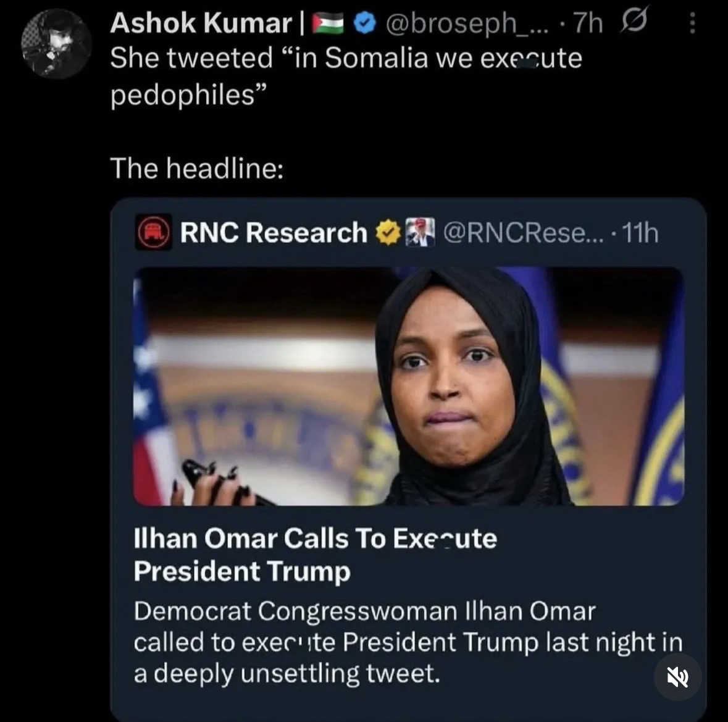Click the blue verified badge
Image resolution: width=728 pixels, height=722 pixels.
(366, 23)
